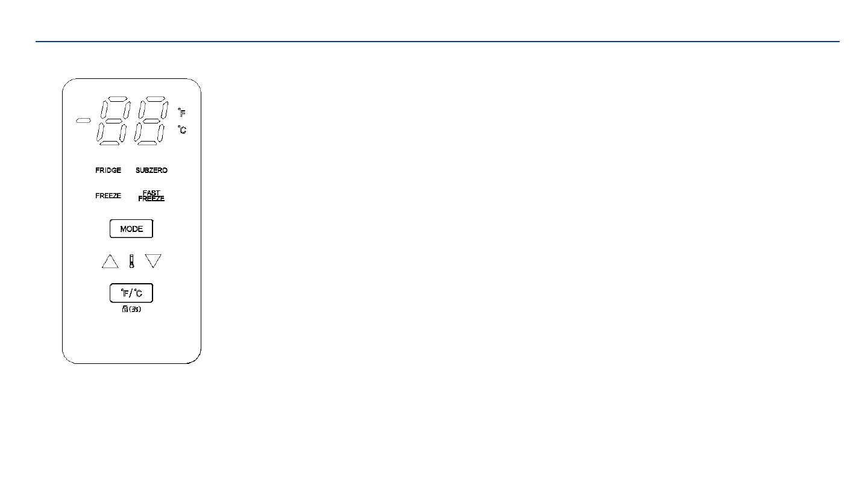The image size is (868, 488).
Task: Select the FAST FREEZE mode label
Action: (x=151, y=196)
